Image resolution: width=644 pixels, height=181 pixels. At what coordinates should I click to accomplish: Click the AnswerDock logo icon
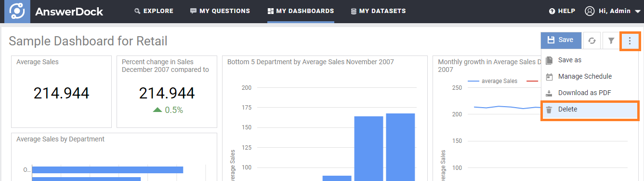[x=17, y=11]
